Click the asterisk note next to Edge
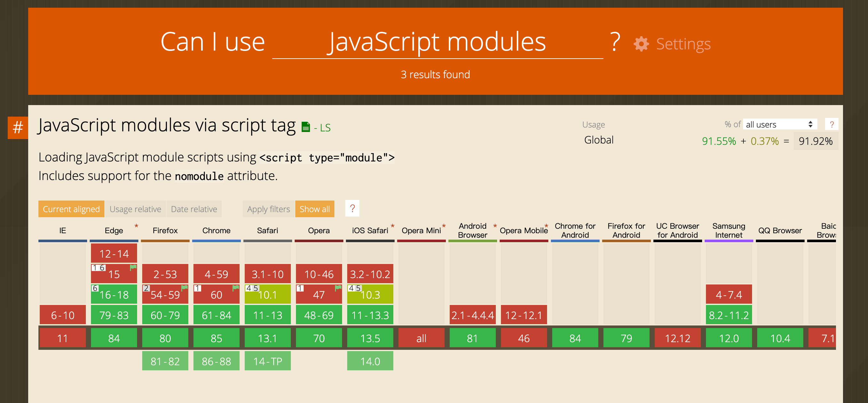Screen dimensions: 868x403 pyautogui.click(x=136, y=226)
